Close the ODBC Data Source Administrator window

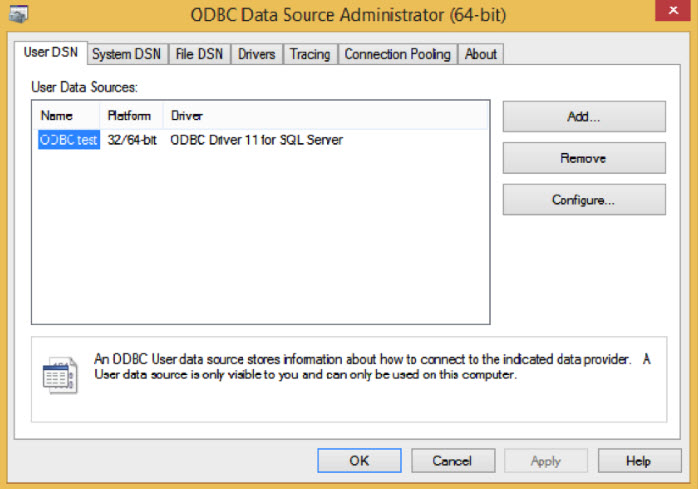pyautogui.click(x=673, y=10)
